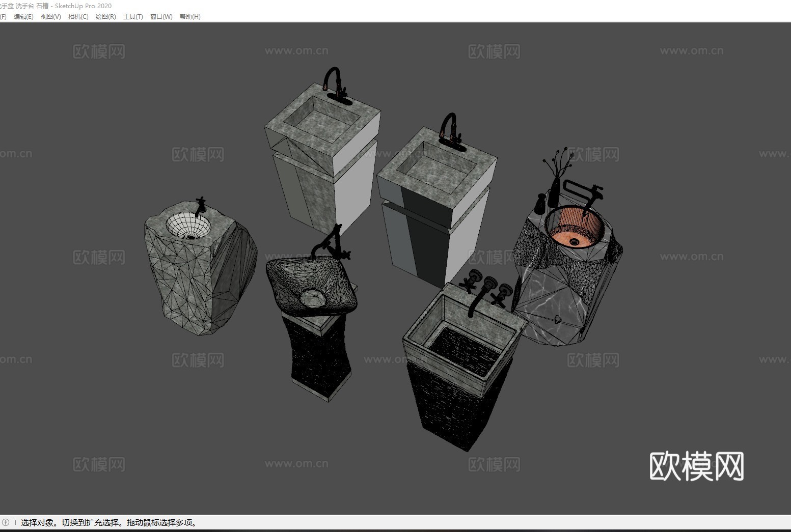Select the square trough sink with three valves
The height and width of the screenshot is (532, 791).
(x=465, y=361)
